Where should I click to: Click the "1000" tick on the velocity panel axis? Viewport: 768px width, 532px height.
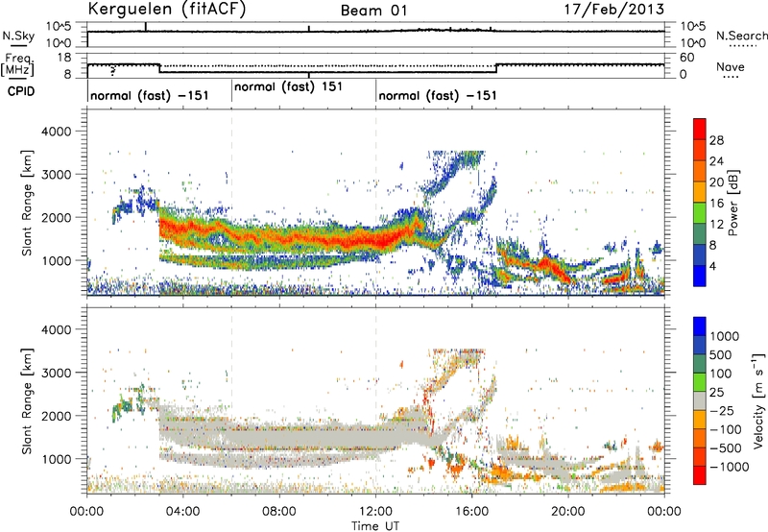(57, 459)
